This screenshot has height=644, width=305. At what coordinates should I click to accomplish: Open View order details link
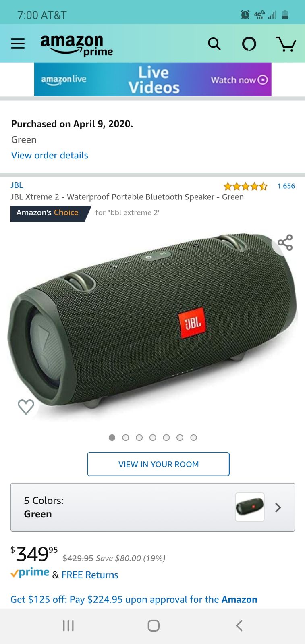coord(50,155)
